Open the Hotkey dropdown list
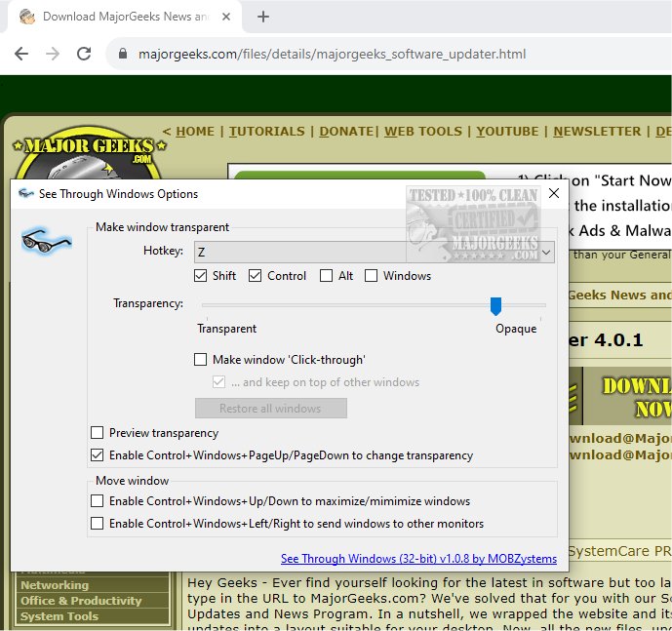672x631 pixels. (546, 253)
